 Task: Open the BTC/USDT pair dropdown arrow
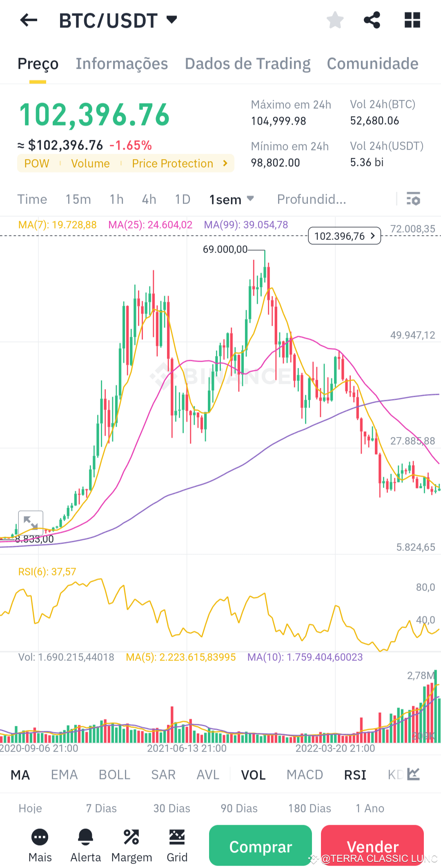pos(172,19)
